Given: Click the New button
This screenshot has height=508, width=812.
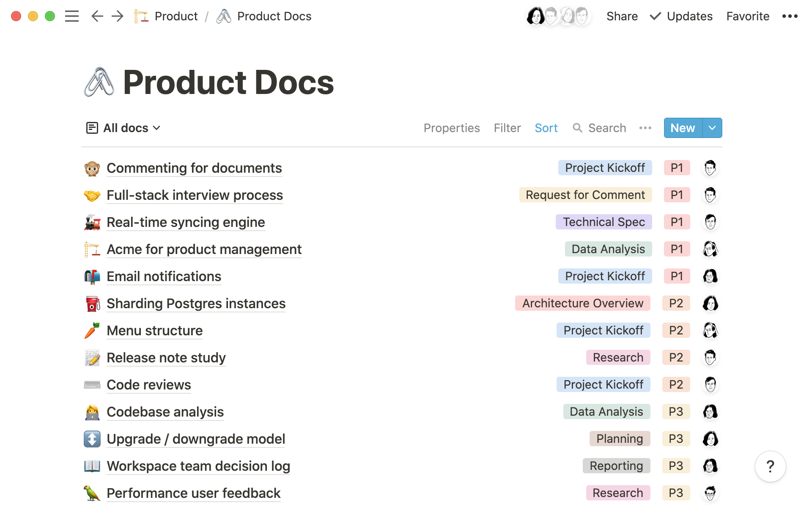Looking at the screenshot, I should (x=683, y=128).
